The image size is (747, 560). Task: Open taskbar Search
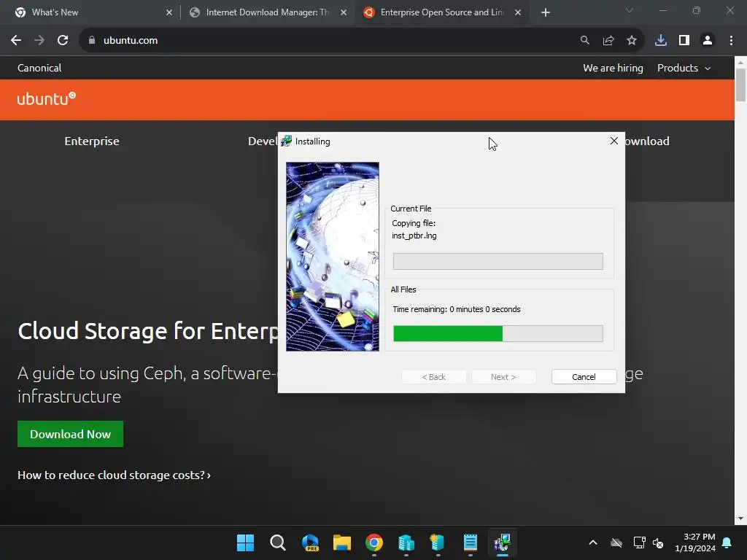278,542
